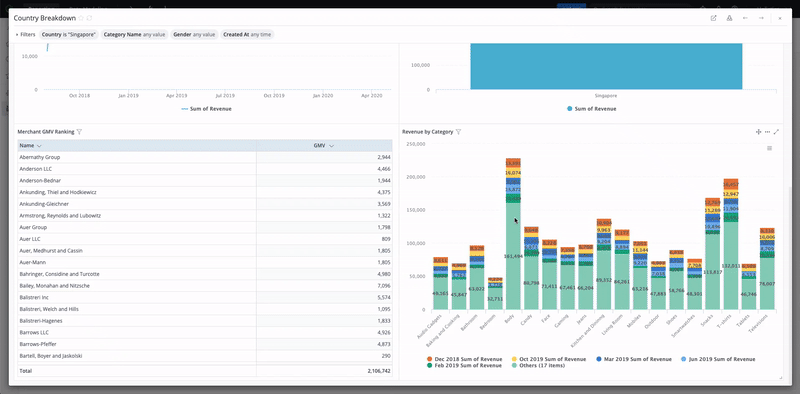Star the Country Breakdown dashboard as favorite
The height and width of the screenshot is (394, 800).
coord(81,18)
